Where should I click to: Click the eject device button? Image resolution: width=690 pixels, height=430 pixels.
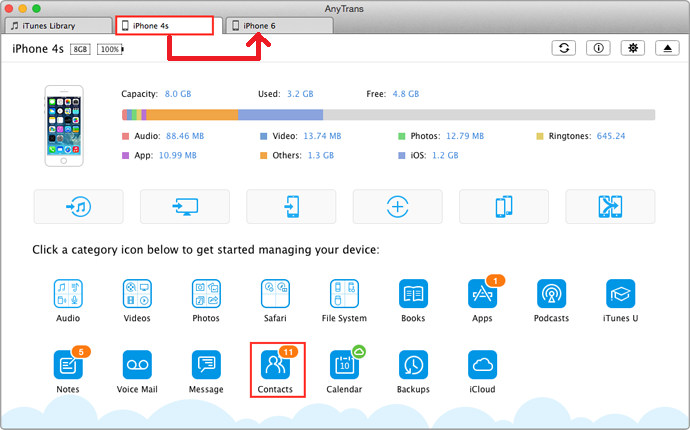(x=668, y=48)
